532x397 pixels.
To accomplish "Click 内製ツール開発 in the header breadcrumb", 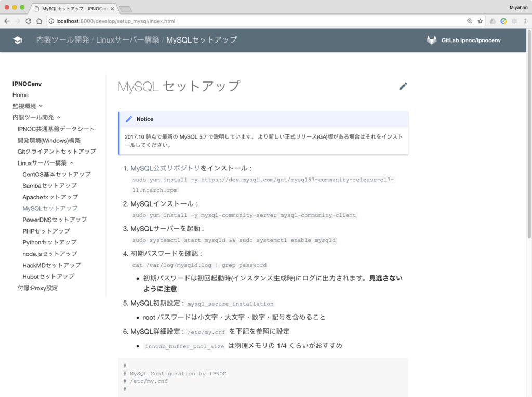I will pos(63,39).
